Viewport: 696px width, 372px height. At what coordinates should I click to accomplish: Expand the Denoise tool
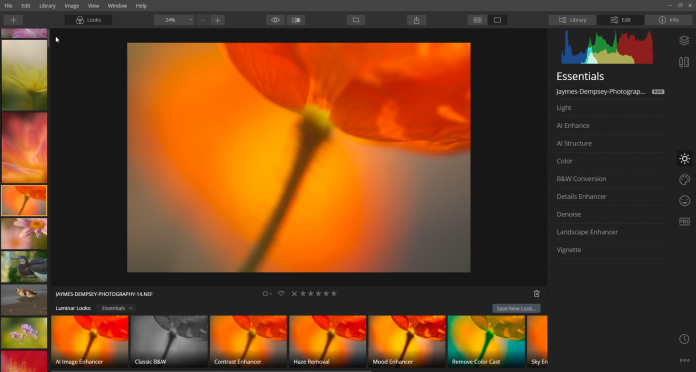click(610, 214)
